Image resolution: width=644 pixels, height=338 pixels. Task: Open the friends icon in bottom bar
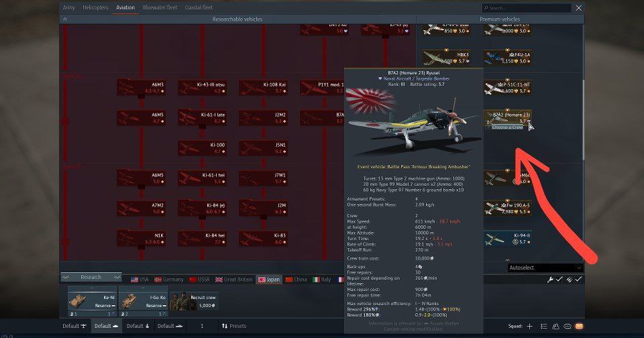555,326
